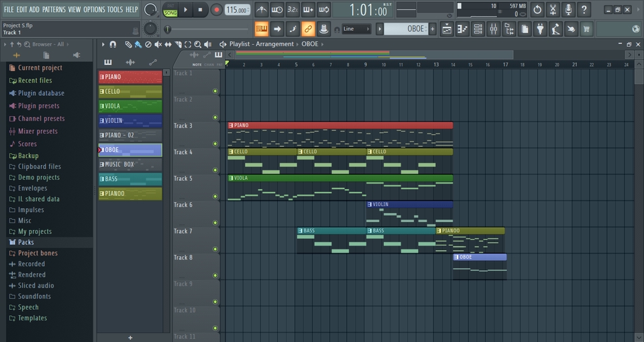644x342 pixels.
Task: Open the plugin picker
Action: click(541, 29)
